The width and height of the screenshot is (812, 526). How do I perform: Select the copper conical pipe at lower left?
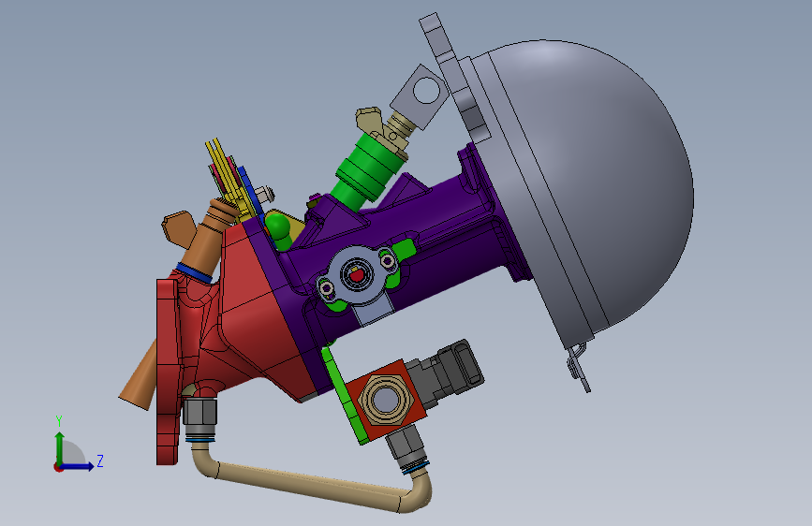[139, 378]
